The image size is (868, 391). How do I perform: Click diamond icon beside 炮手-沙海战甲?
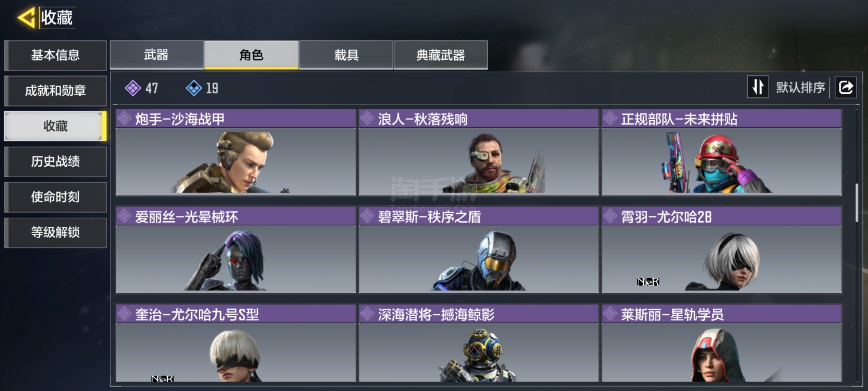pos(125,118)
